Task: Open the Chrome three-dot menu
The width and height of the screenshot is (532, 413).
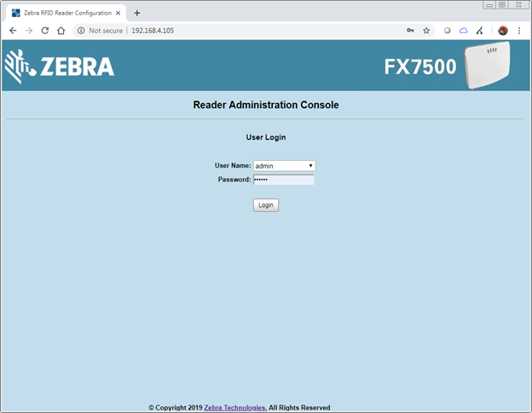Action: (x=519, y=31)
